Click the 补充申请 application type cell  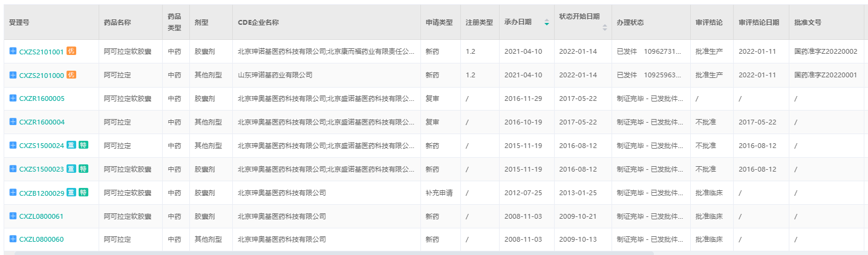439,193
